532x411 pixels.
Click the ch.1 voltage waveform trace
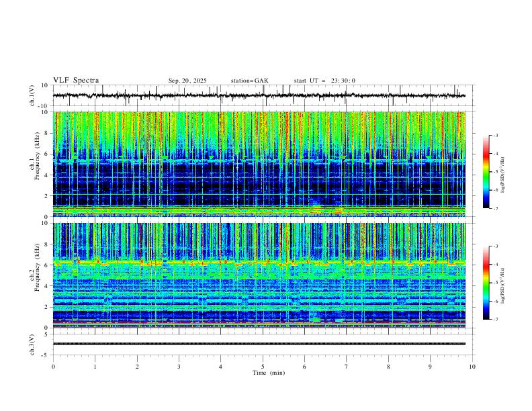click(259, 95)
